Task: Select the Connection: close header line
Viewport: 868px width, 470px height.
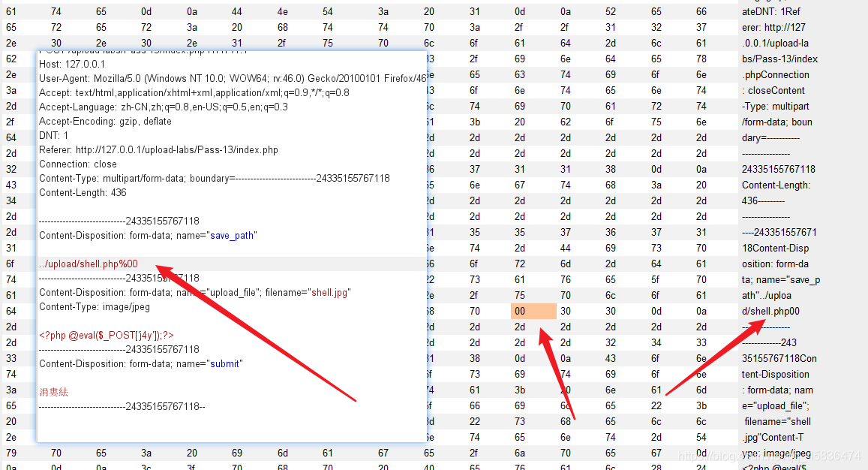Action: coord(77,164)
